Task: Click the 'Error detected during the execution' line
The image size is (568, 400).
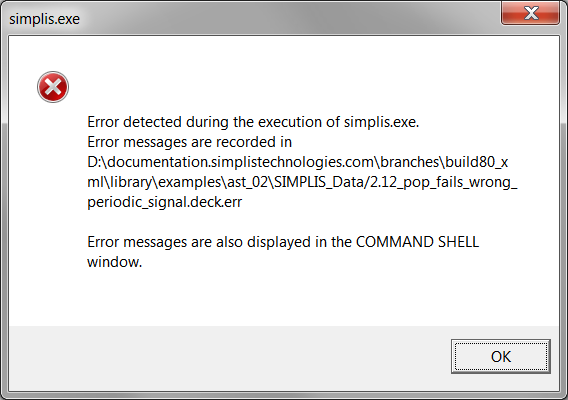Action: (253, 122)
